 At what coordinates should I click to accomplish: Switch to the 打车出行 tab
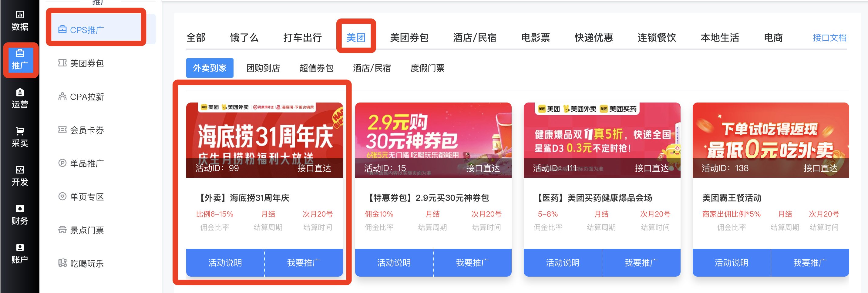click(x=302, y=37)
